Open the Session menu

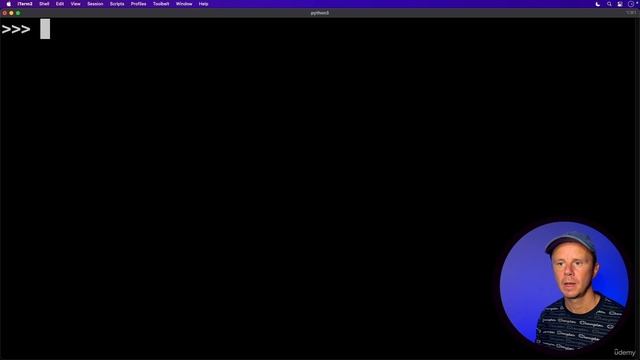[95, 4]
